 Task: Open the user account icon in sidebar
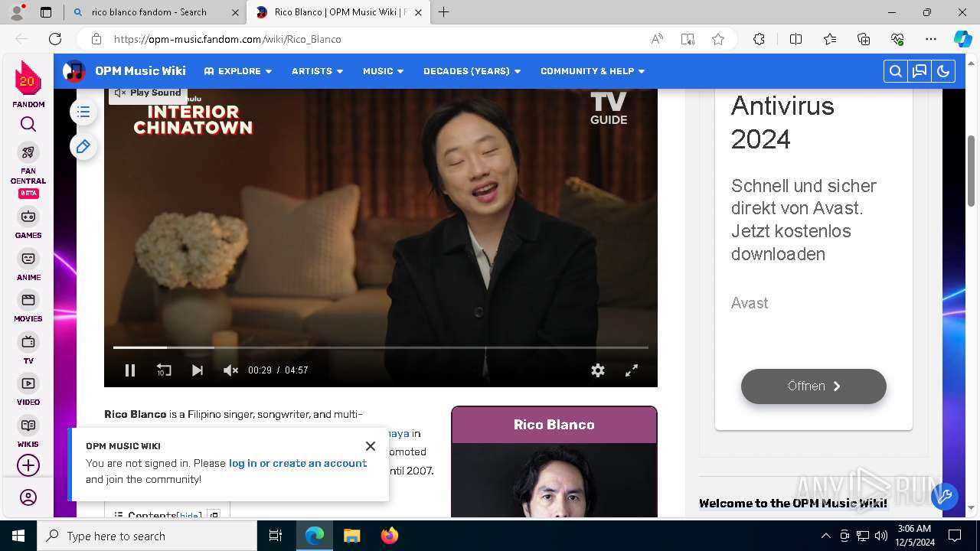28,497
